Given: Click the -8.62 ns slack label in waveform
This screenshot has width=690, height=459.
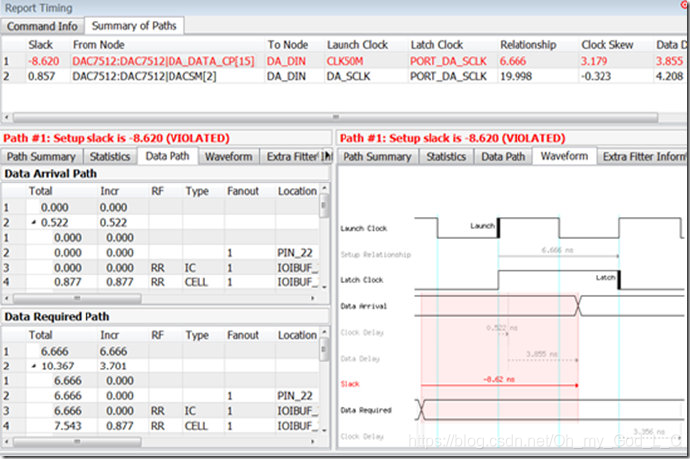Looking at the screenshot, I should (x=499, y=379).
